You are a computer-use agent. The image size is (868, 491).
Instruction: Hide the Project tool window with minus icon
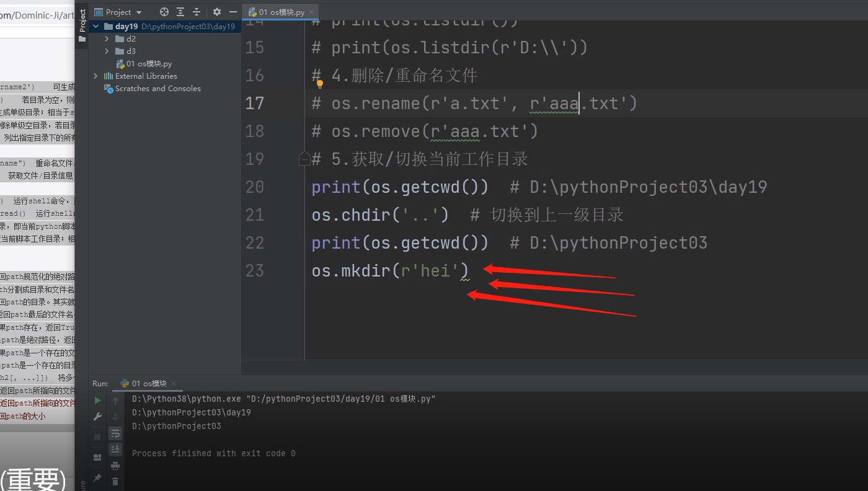pos(232,12)
